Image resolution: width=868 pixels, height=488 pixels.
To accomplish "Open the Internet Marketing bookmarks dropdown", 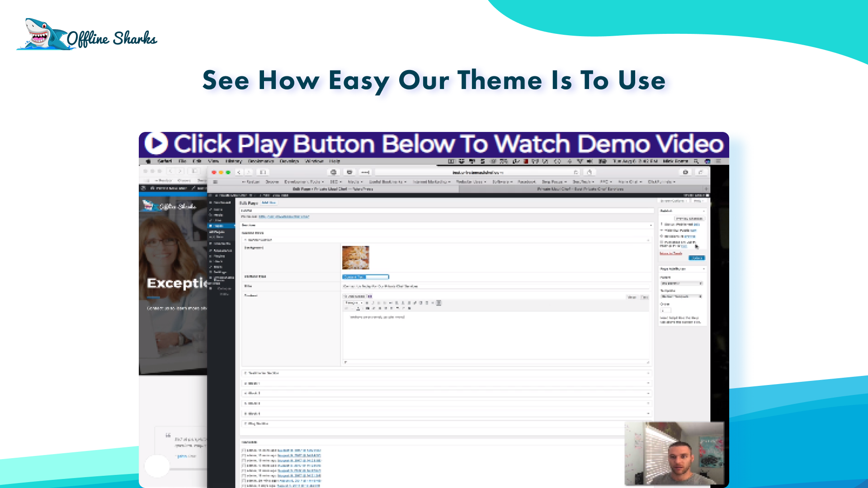I will (x=431, y=182).
